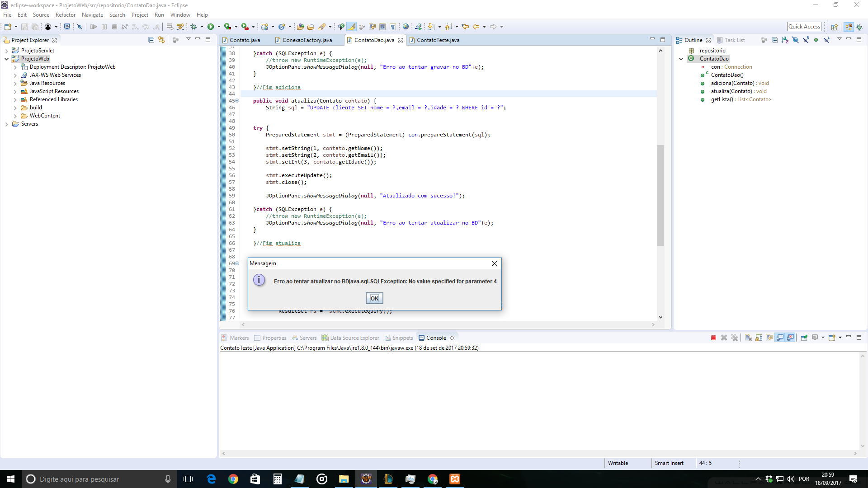Click the Quick Access search field
Viewport: 868px width, 488px height.
click(804, 27)
